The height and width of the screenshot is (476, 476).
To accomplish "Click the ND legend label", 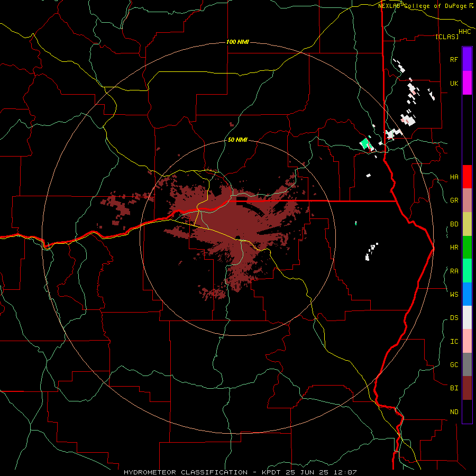I will [x=454, y=412].
